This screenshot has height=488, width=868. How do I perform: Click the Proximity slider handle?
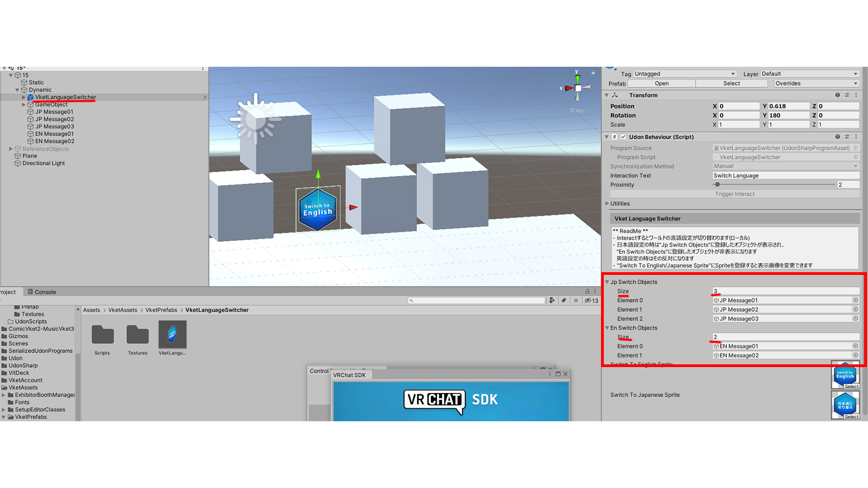pyautogui.click(x=717, y=184)
